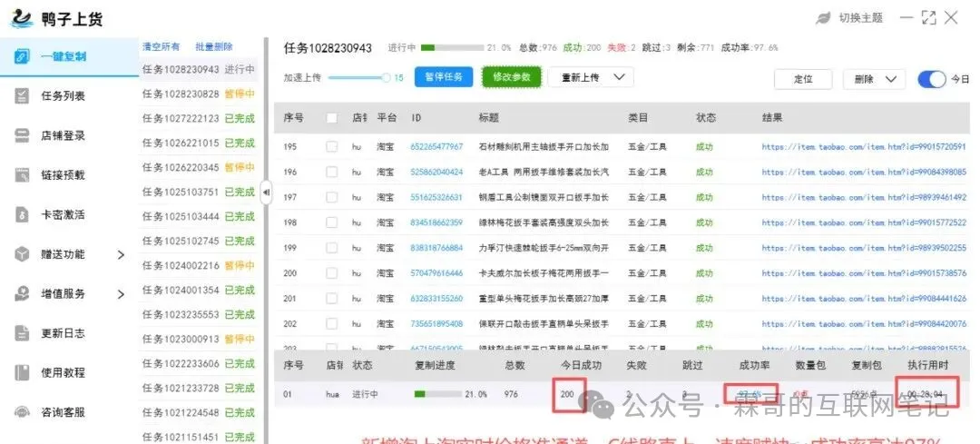Click the 店铺登录 sidebar icon
The image size is (980, 444).
pos(22,135)
